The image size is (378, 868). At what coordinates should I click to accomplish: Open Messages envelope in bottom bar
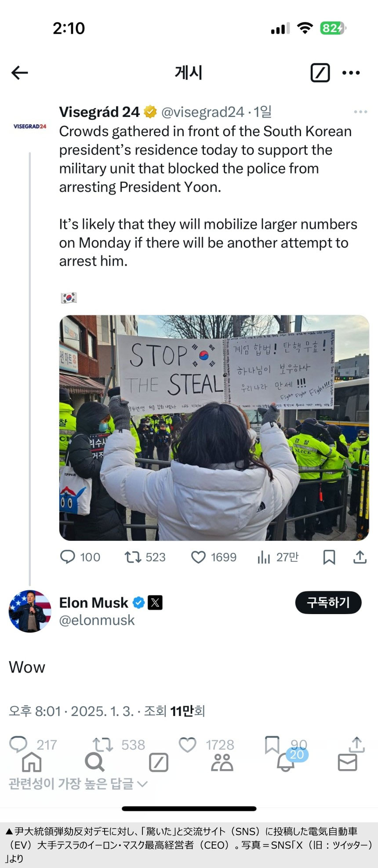click(347, 763)
